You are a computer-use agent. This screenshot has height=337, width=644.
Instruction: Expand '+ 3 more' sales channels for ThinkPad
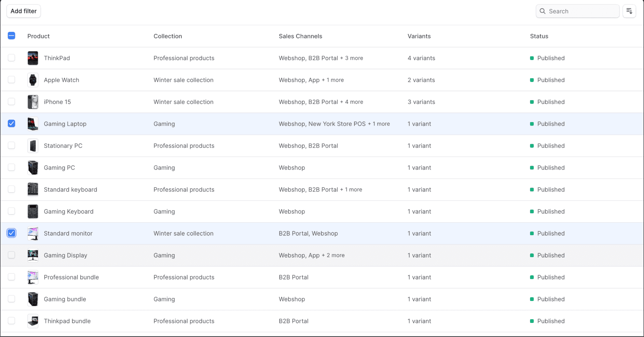(352, 58)
